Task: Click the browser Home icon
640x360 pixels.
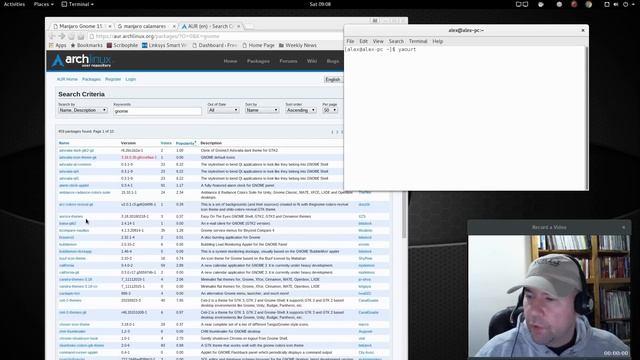Action: click(81, 36)
